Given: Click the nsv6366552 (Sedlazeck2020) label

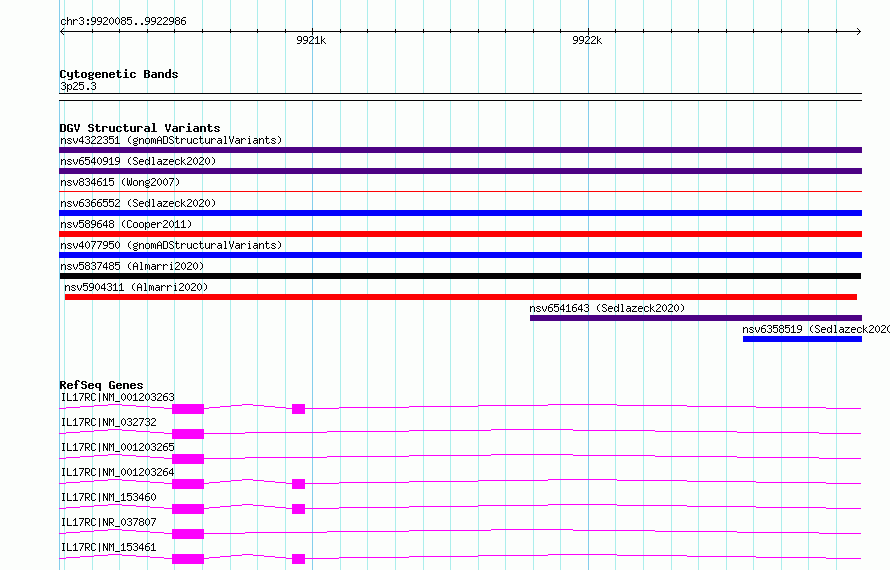Looking at the screenshot, I should (x=138, y=203).
